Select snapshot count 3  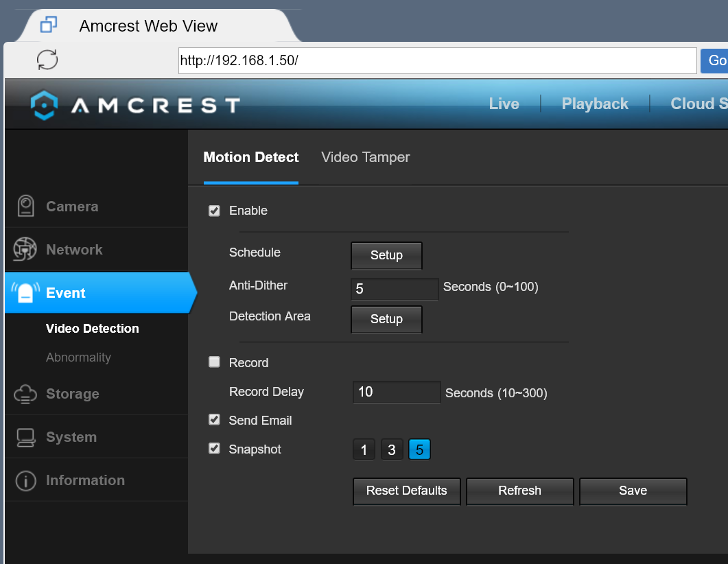392,449
